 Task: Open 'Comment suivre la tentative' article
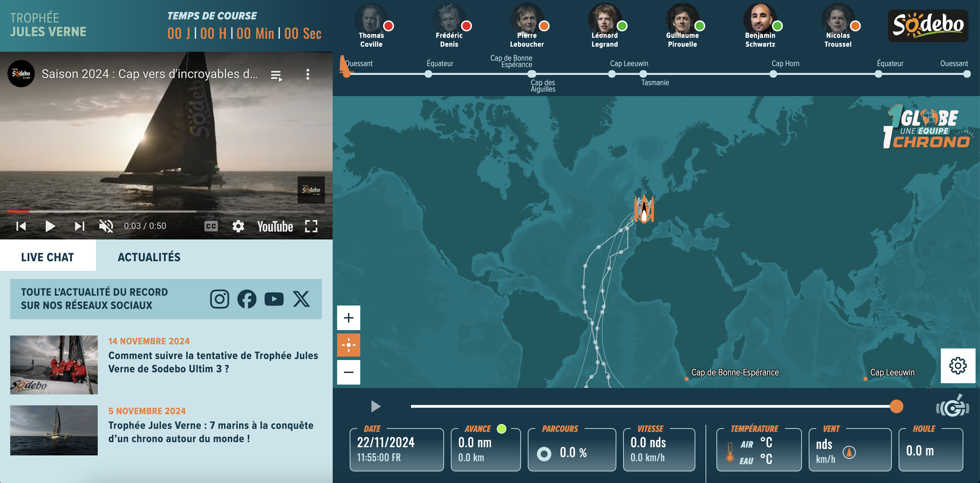point(213,362)
